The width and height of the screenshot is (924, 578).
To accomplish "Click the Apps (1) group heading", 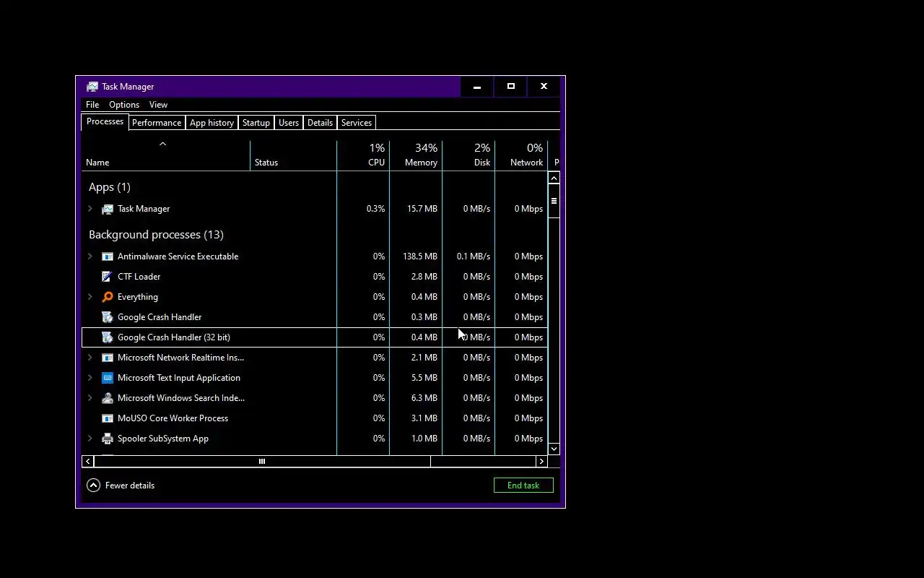I will 109,187.
